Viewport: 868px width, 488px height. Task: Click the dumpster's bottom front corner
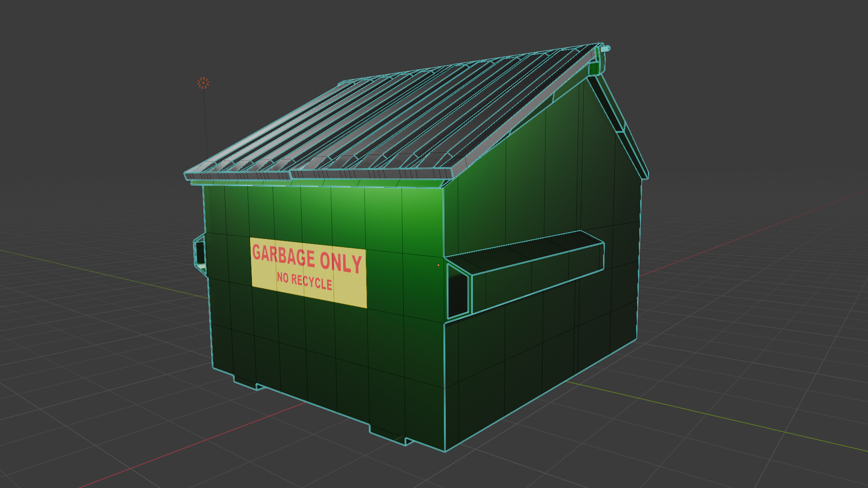[445, 450]
